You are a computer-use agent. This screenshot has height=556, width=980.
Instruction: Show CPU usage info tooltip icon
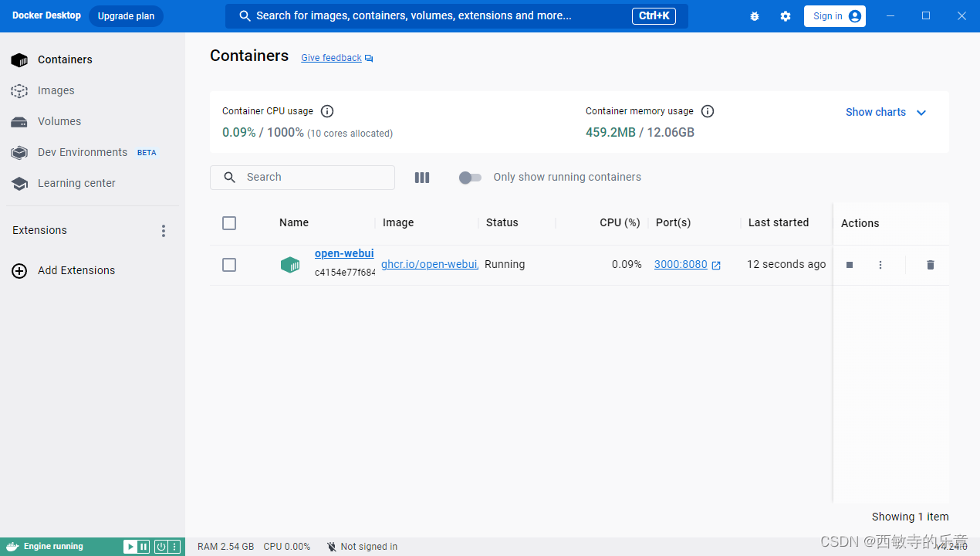pyautogui.click(x=327, y=111)
